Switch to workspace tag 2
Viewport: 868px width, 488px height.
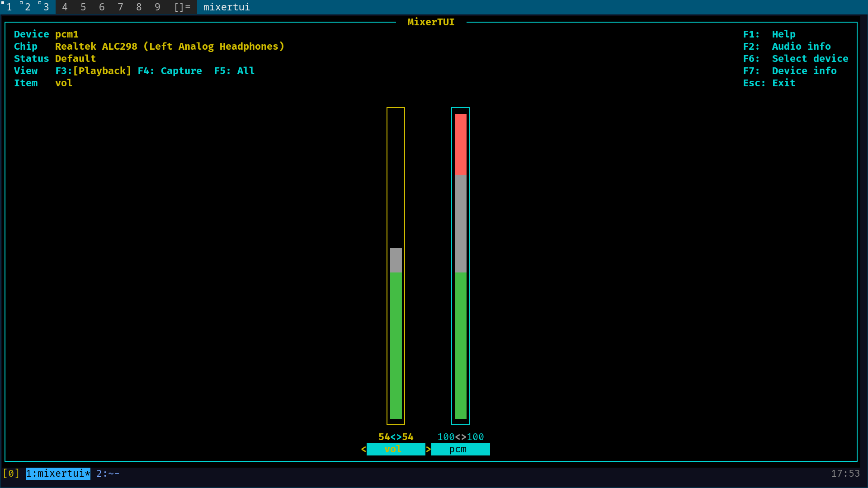click(x=27, y=7)
